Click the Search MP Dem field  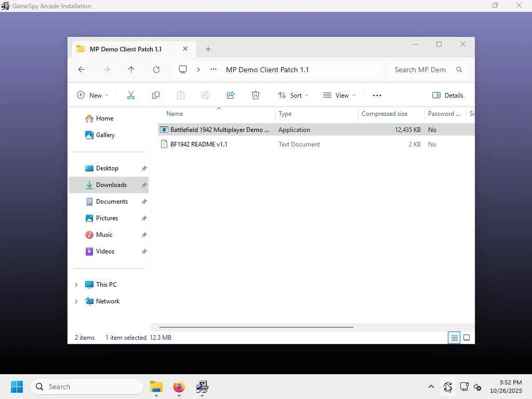click(428, 70)
